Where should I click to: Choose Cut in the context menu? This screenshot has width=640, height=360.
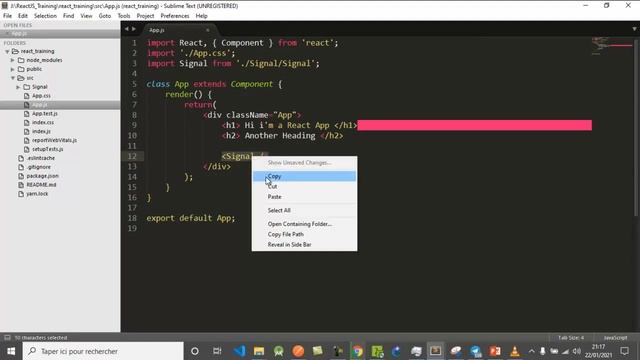pyautogui.click(x=304, y=187)
